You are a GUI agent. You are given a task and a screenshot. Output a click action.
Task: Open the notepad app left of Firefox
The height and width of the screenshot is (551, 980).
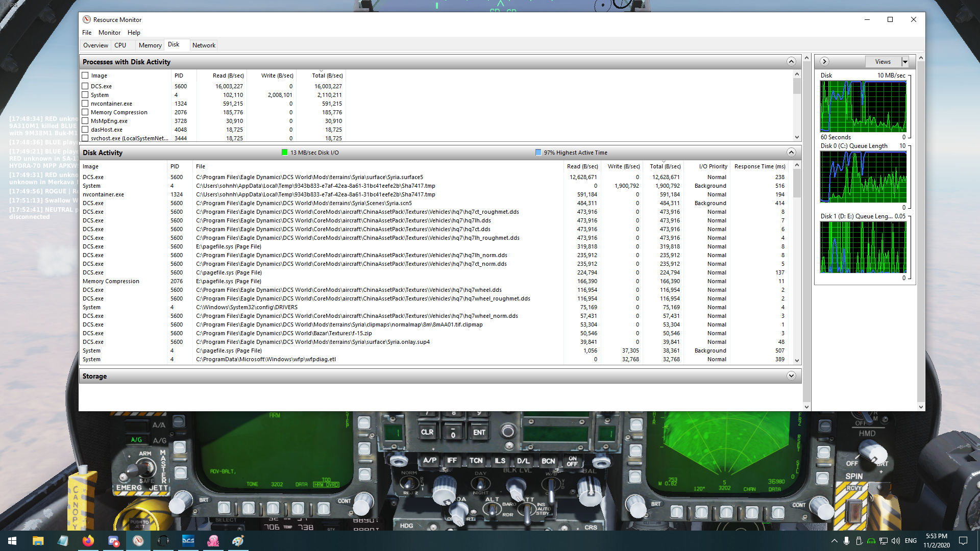tap(63, 541)
